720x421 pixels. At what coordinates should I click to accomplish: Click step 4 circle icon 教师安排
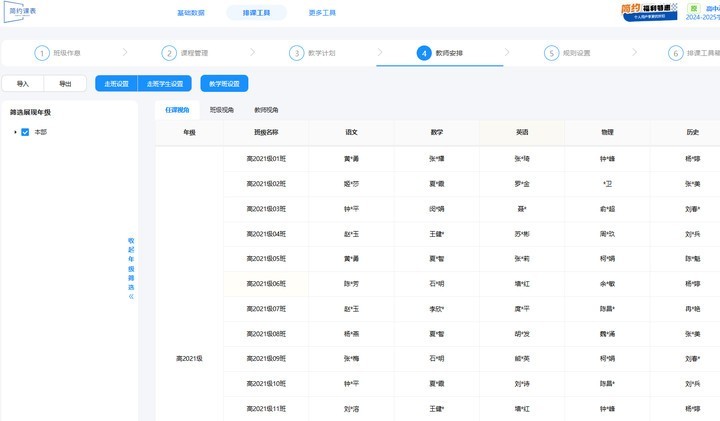(x=424, y=53)
